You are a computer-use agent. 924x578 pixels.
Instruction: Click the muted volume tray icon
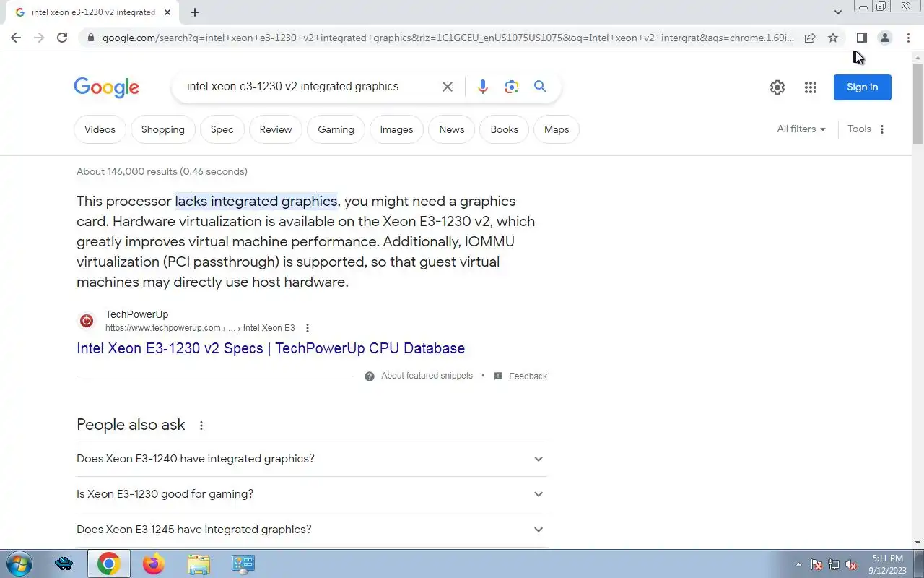click(x=851, y=565)
